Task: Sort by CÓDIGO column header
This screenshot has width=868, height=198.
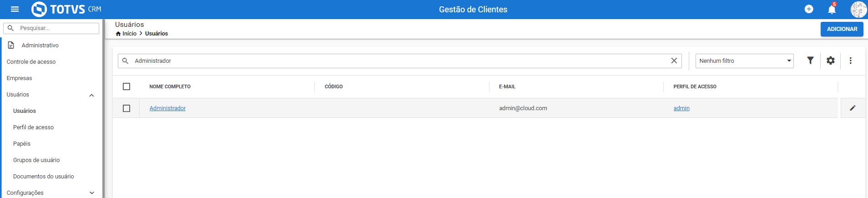Action: [333, 86]
